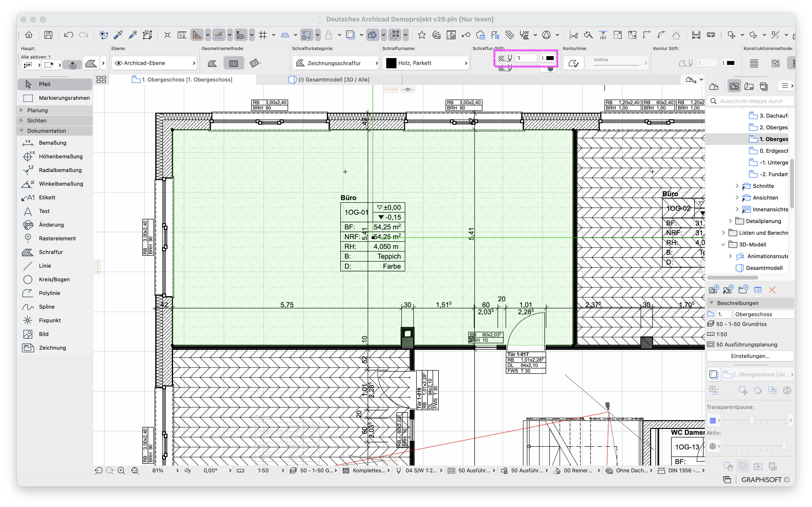
Task: Select the Markierungsrahmen tool
Action: tap(55, 98)
